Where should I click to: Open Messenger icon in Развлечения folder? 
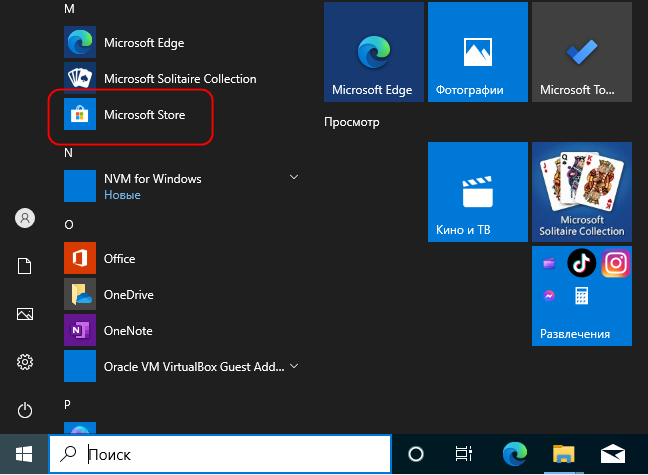tap(549, 296)
